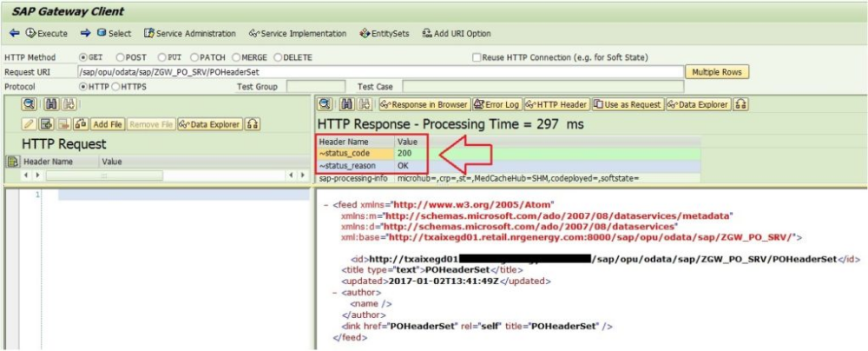The height and width of the screenshot is (351, 868).
Task: Select the OK status reason value
Action: pos(548,166)
